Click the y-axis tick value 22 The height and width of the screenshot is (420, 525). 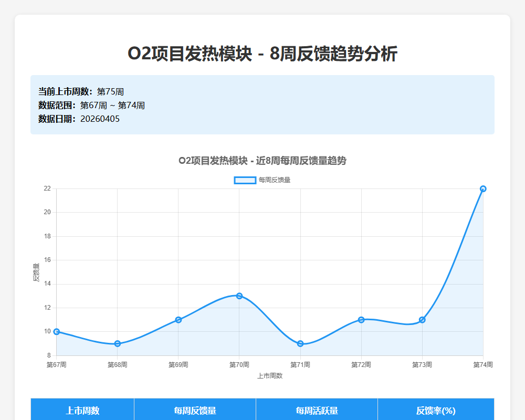coord(47,188)
